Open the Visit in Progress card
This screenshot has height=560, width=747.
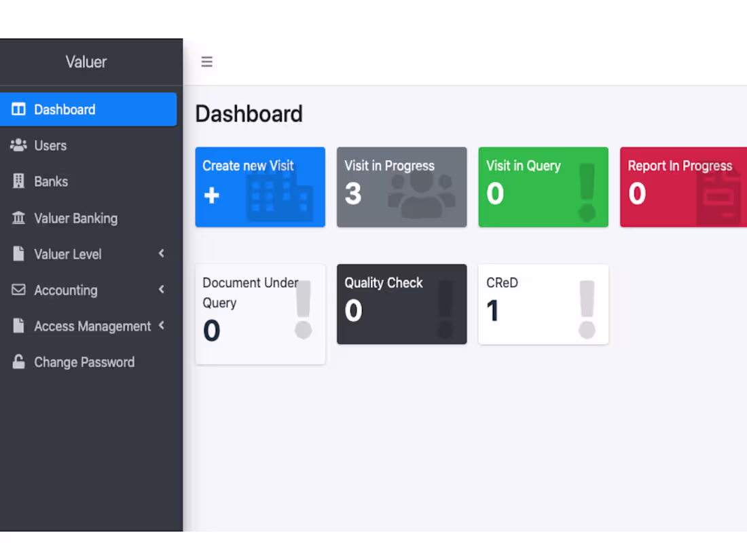coord(401,187)
